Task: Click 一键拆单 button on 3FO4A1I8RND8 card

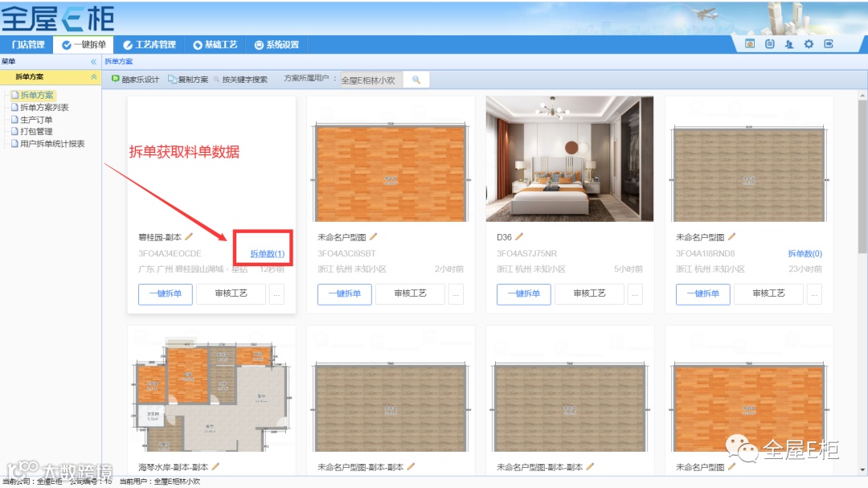Action: point(703,293)
